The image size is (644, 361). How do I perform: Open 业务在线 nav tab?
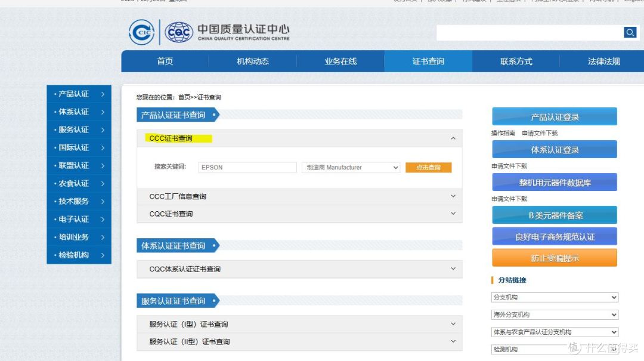(340, 61)
